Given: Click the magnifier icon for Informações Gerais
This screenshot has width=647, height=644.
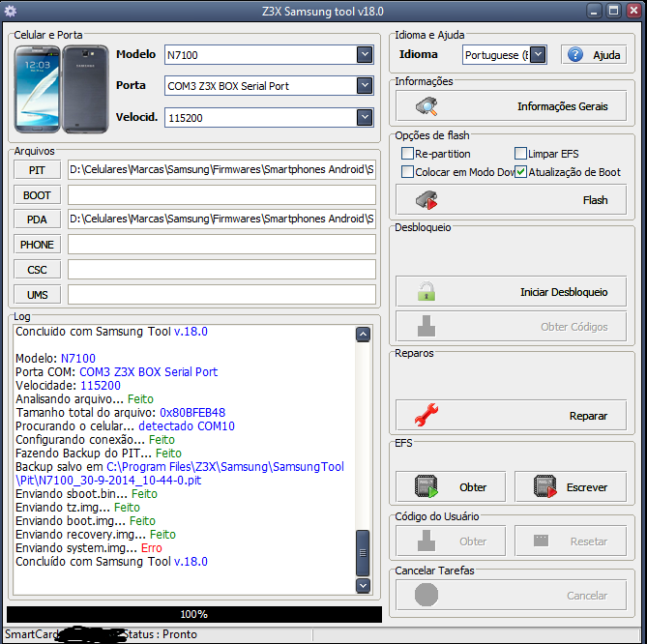Looking at the screenshot, I should click(x=426, y=106).
